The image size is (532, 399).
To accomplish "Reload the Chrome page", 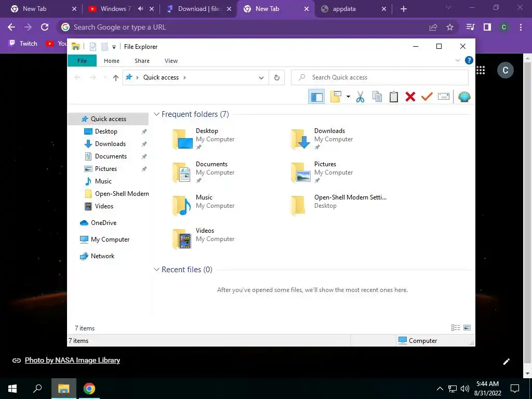I will [45, 27].
